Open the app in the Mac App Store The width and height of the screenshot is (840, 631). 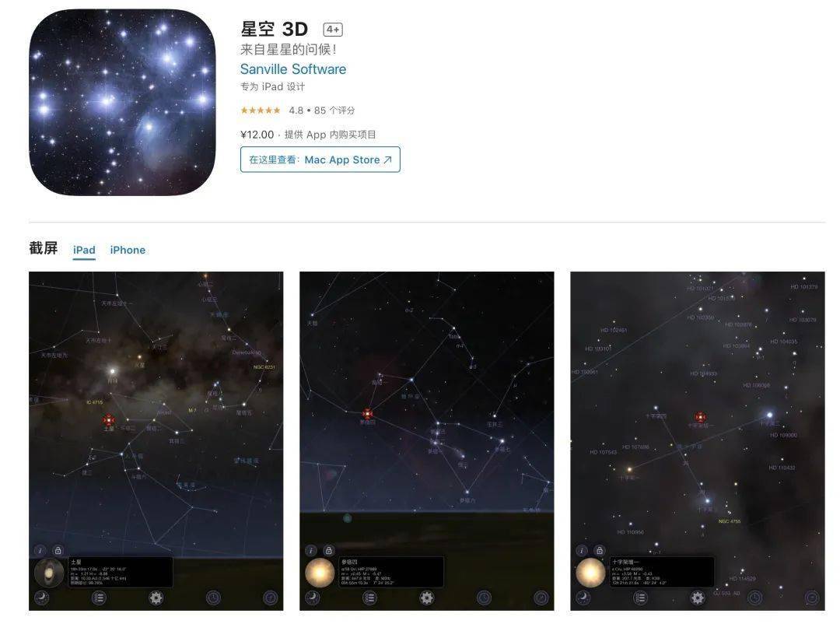[320, 160]
